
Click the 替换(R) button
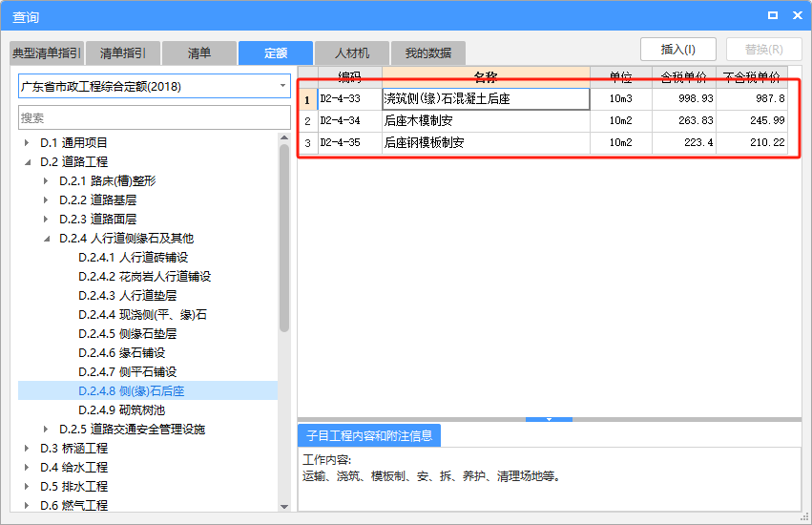[764, 50]
